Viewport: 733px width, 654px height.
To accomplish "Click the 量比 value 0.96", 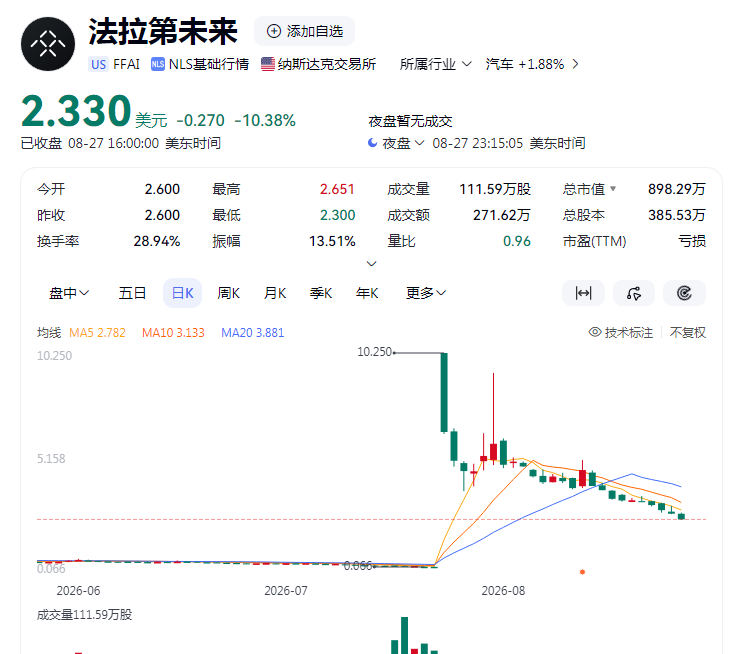I will coord(517,241).
